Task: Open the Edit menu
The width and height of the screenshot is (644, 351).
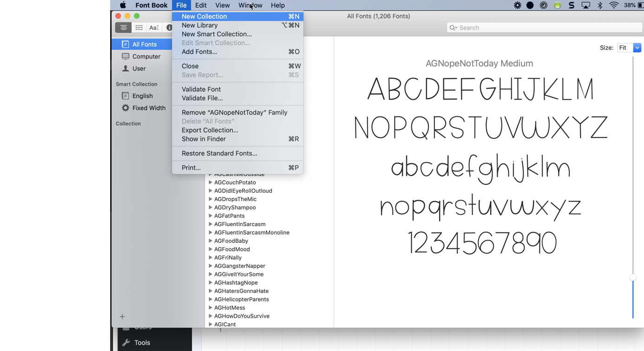Action: tap(201, 5)
